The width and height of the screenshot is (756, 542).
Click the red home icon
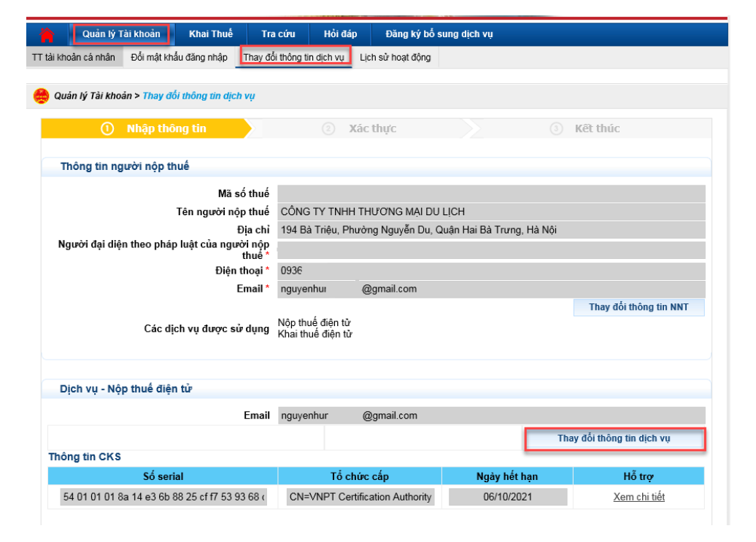coord(47,34)
